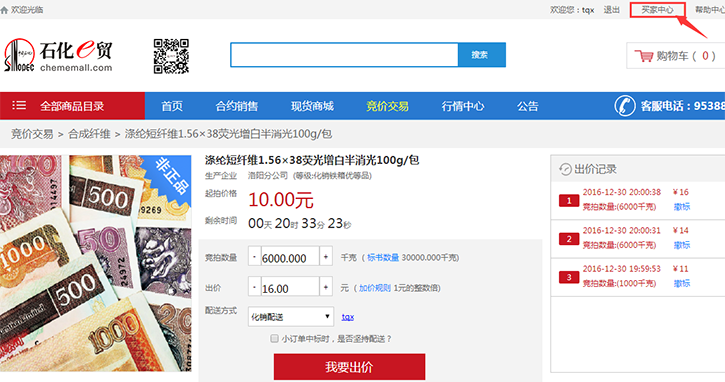Click the QR code image
The height and width of the screenshot is (382, 725).
click(x=171, y=56)
